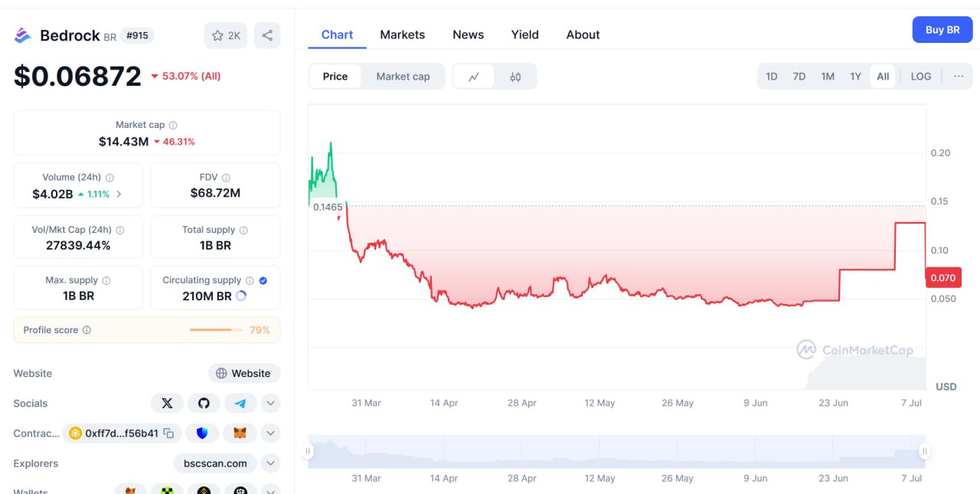Open the Telegram social link
This screenshot has width=980, height=494.
pos(240,403)
